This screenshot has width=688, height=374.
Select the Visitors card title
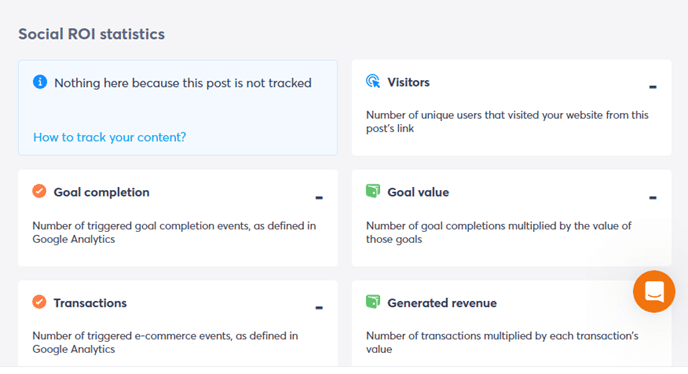pos(408,82)
